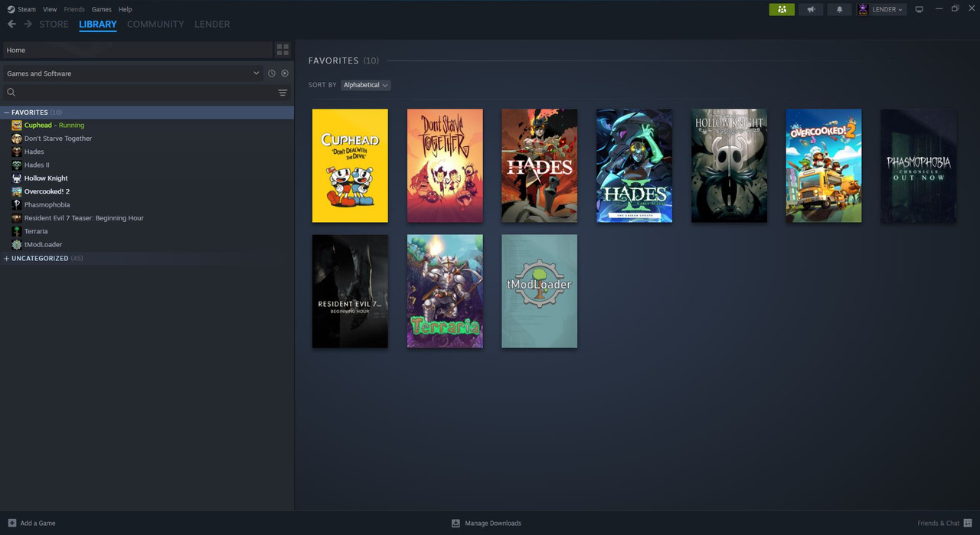This screenshot has width=980, height=535.
Task: Click the Home button
Action: pos(138,50)
